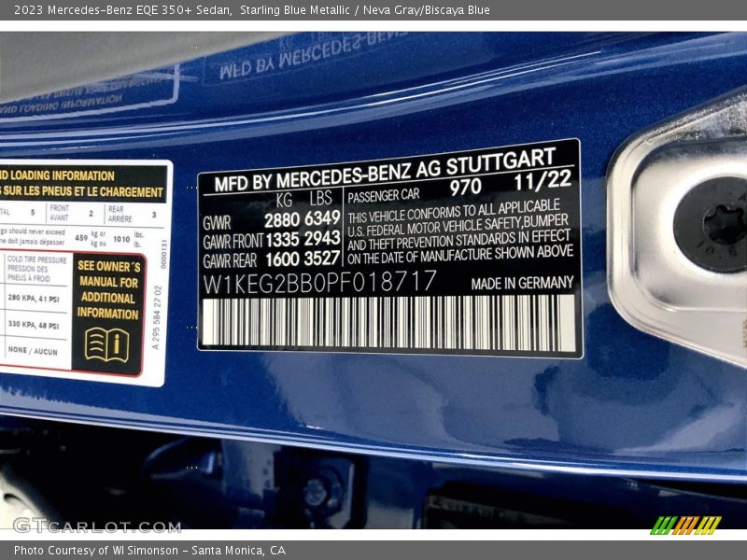Click GVWR value 6349 lbs
The height and width of the screenshot is (560, 747).
[322, 218]
